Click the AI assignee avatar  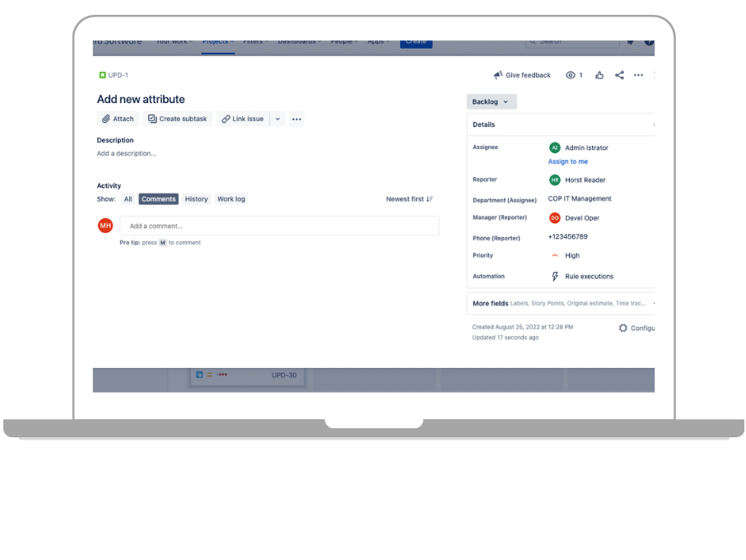click(x=555, y=147)
